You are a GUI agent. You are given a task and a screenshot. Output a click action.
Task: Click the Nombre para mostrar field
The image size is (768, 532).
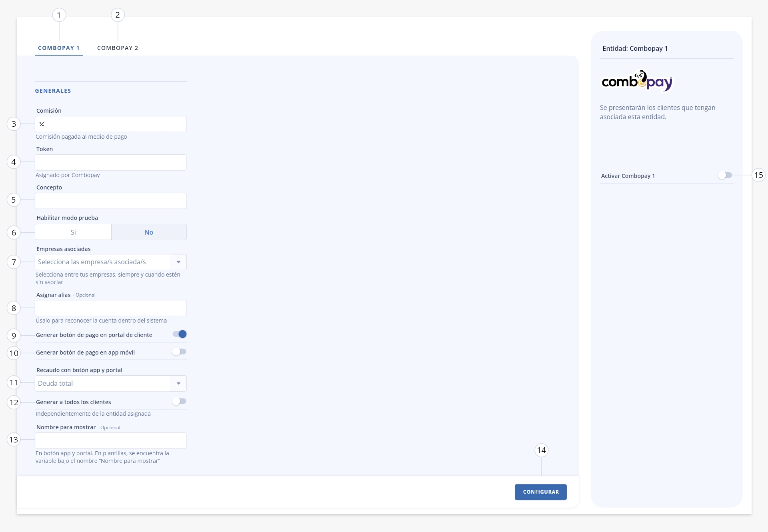(x=111, y=440)
